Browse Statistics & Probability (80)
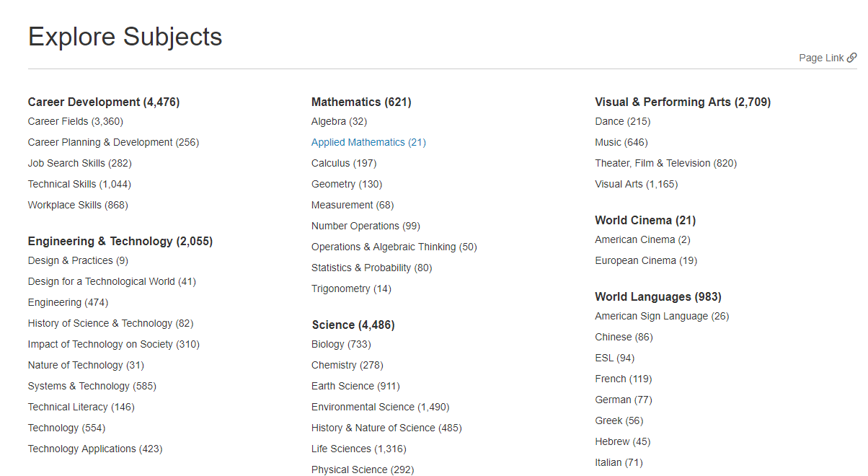This screenshot has height=476, width=868. point(372,268)
